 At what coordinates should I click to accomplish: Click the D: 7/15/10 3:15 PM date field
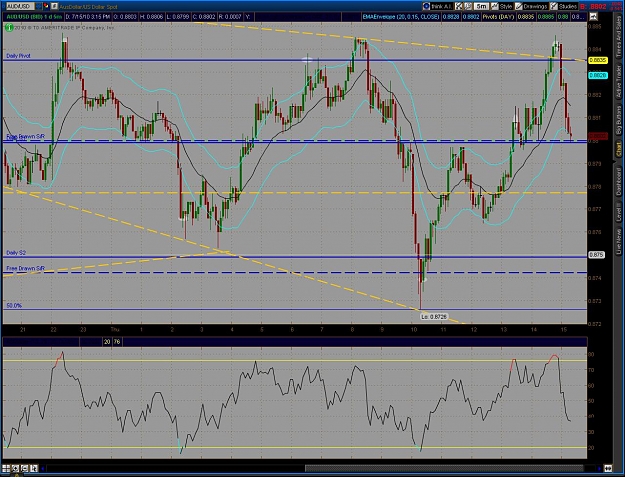coord(88,17)
